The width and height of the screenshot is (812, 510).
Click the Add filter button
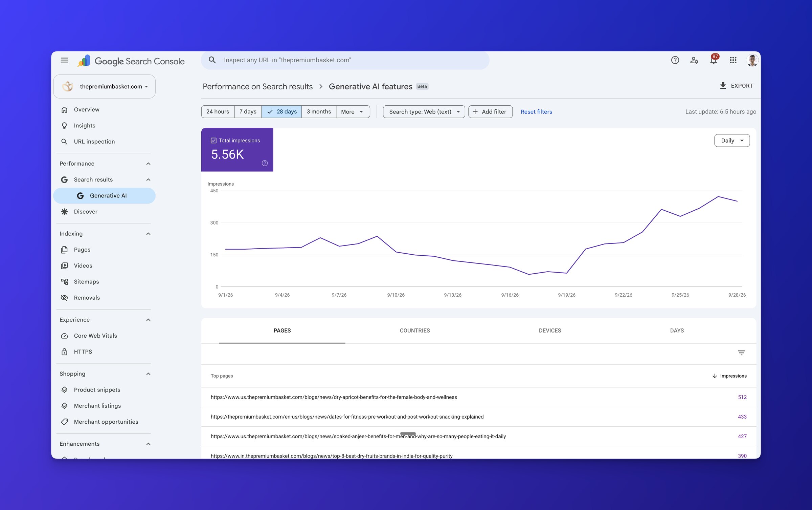pos(490,112)
